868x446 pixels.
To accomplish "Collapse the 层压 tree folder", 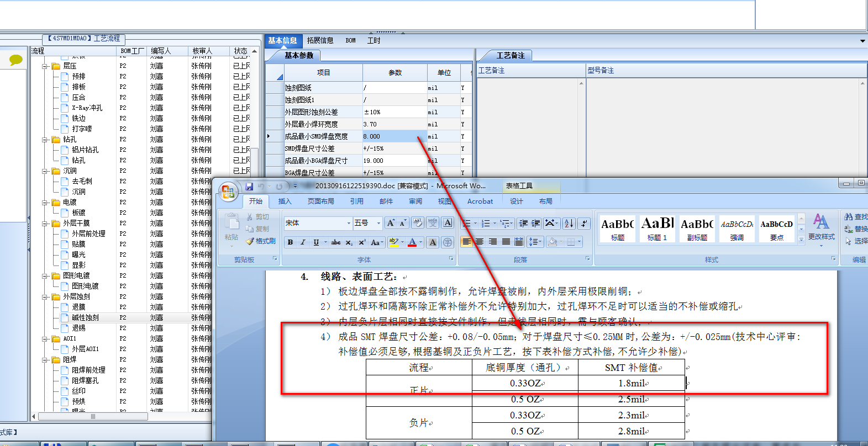I will pyautogui.click(x=45, y=66).
